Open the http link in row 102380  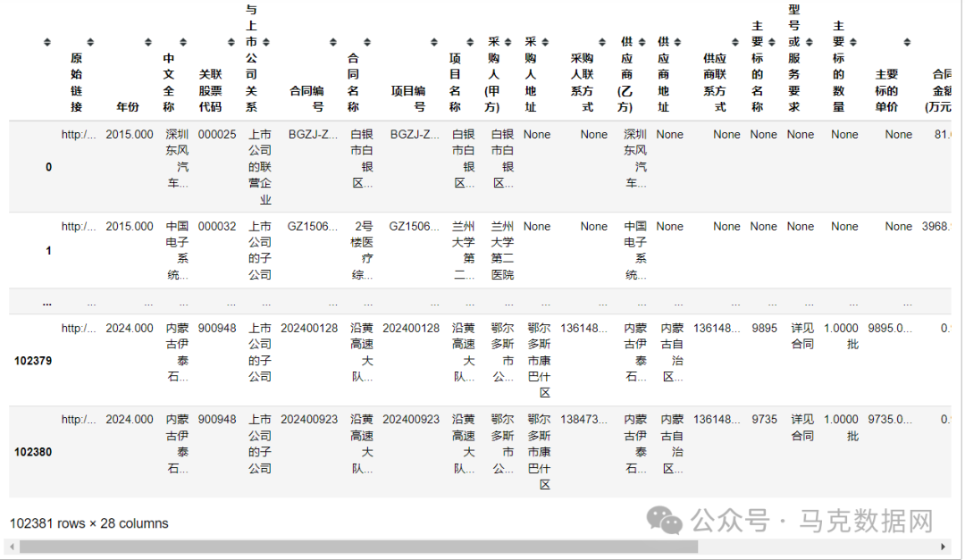tap(79, 419)
